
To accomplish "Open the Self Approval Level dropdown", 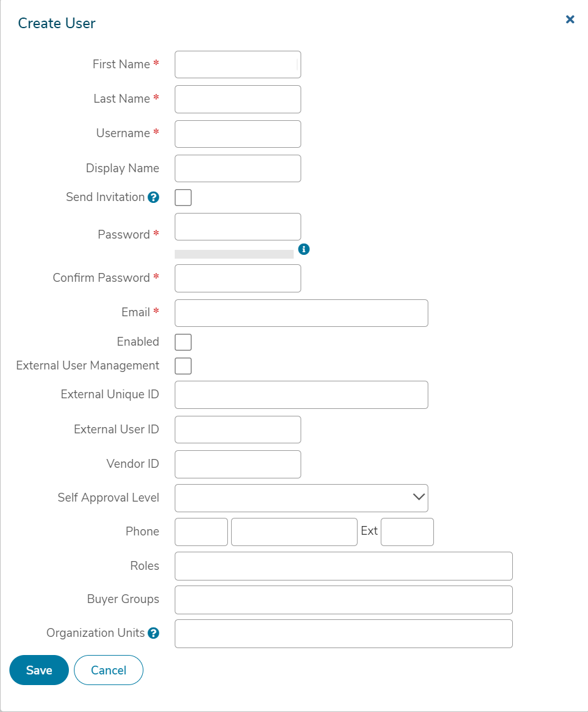I will pyautogui.click(x=301, y=498).
